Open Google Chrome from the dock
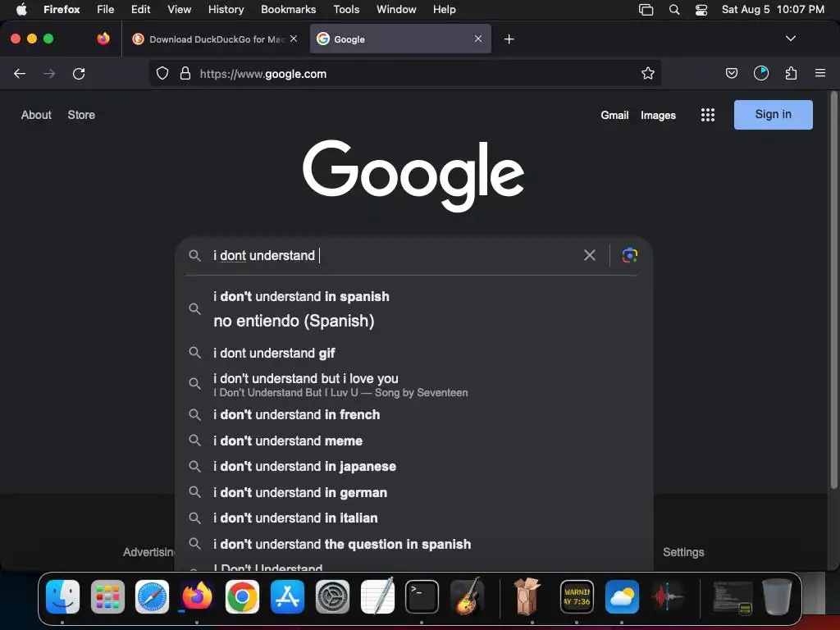Screen dimensions: 840x630 tap(242, 597)
